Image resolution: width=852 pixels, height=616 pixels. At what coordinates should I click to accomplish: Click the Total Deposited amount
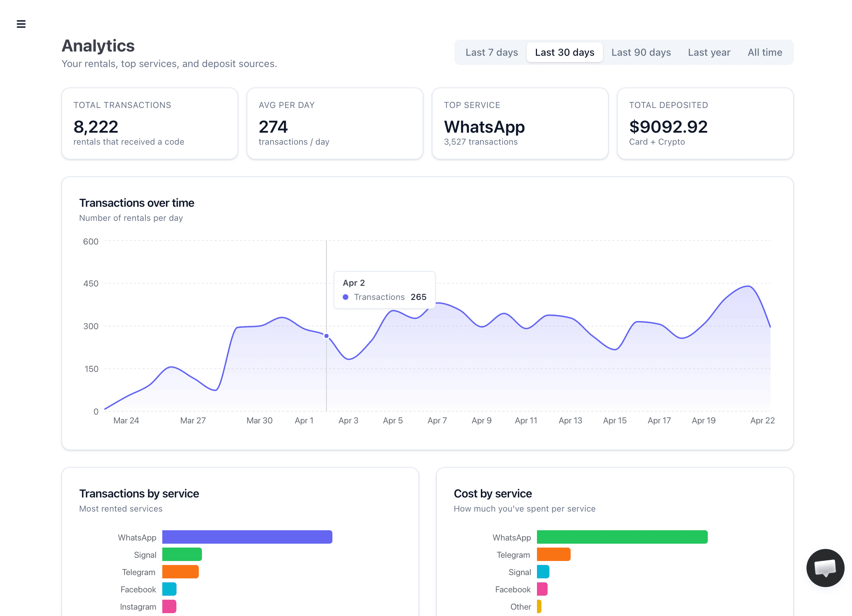point(668,127)
